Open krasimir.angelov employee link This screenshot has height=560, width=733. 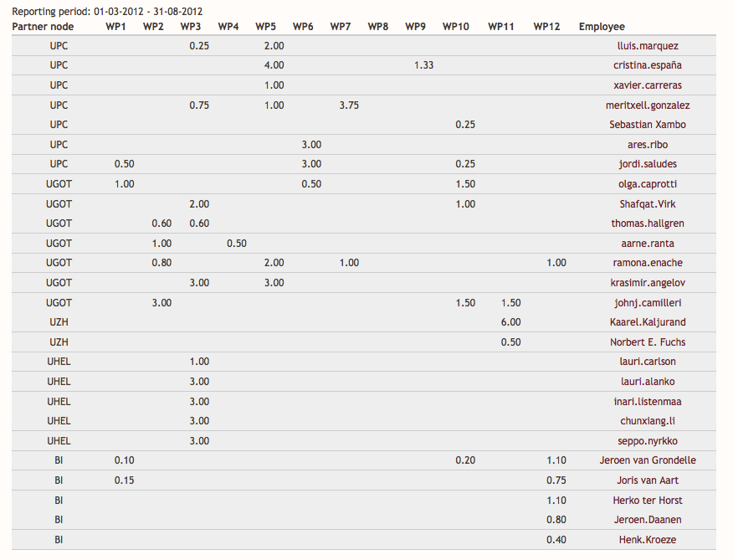(x=648, y=283)
